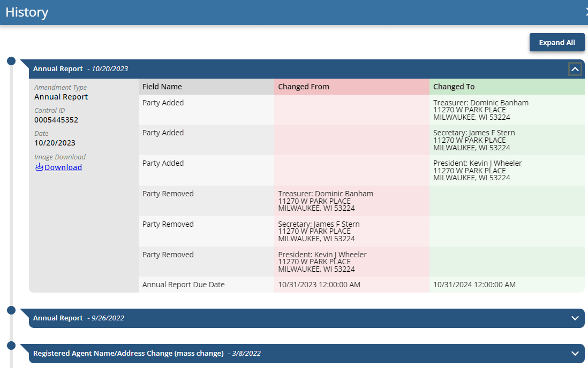Open the Download link for image
588x368 pixels.
point(63,167)
